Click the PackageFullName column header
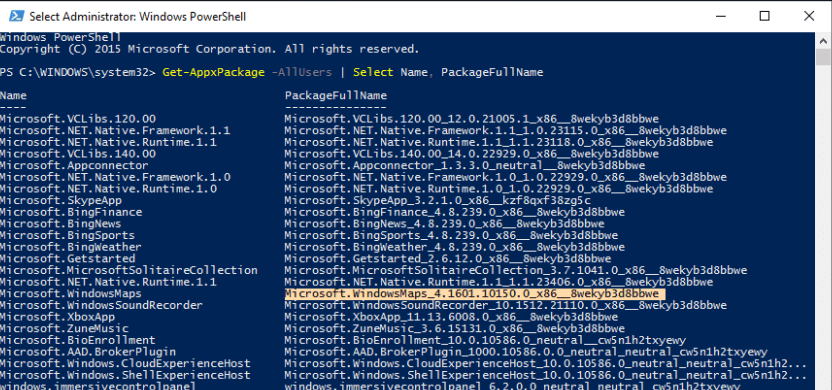The image size is (832, 390). pyautogui.click(x=336, y=96)
